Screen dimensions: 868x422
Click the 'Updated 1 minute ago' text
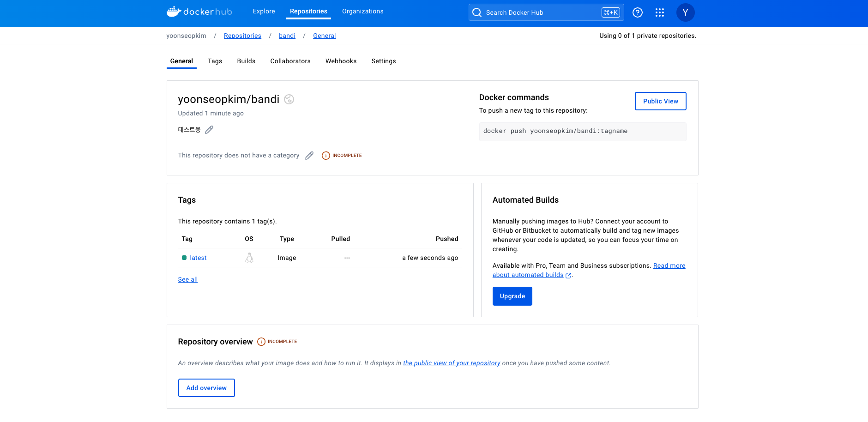tap(211, 113)
